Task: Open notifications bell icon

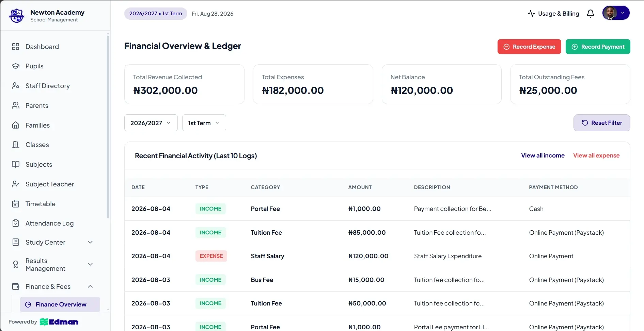Action: point(591,14)
